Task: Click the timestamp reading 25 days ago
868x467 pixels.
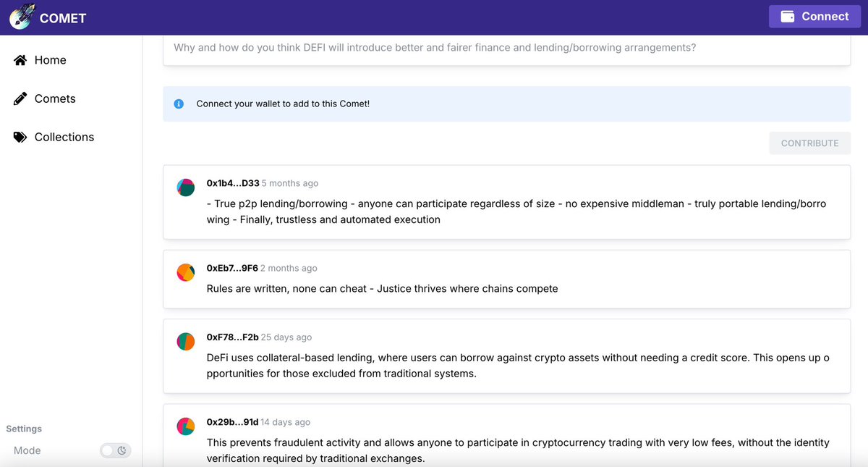Action: 285,337
